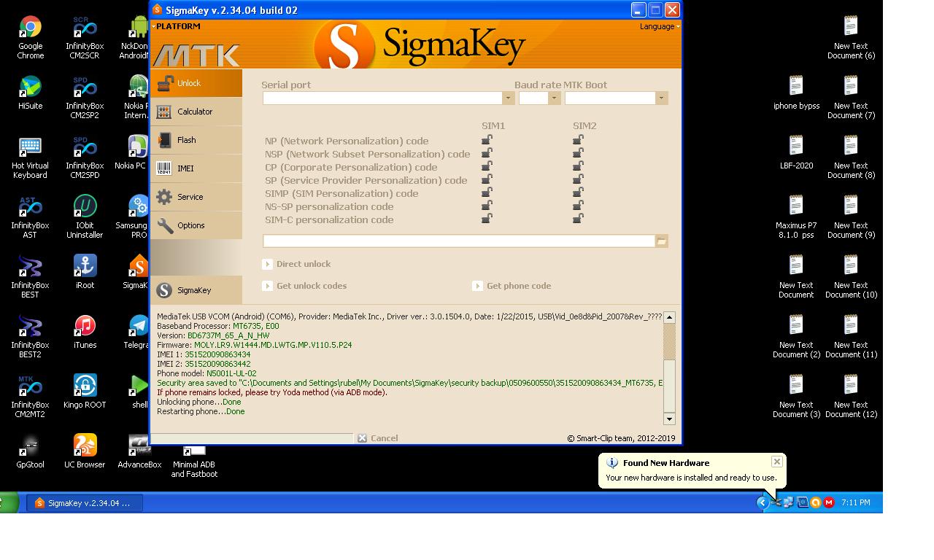This screenshot has width=934, height=560.
Task: Click the progress bar at bottom
Action: [252, 438]
